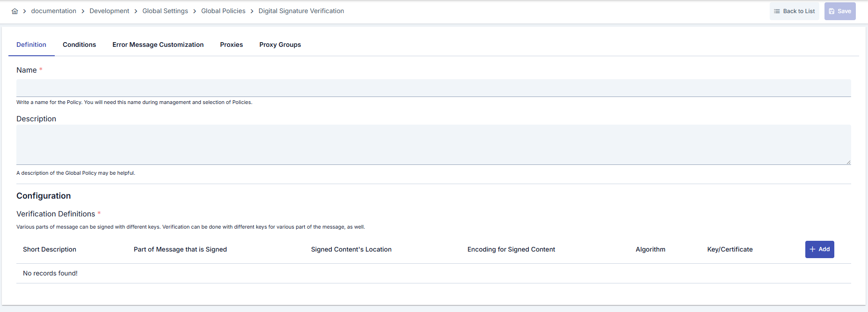Click the Back to List button
The height and width of the screenshot is (312, 868).
(x=794, y=11)
